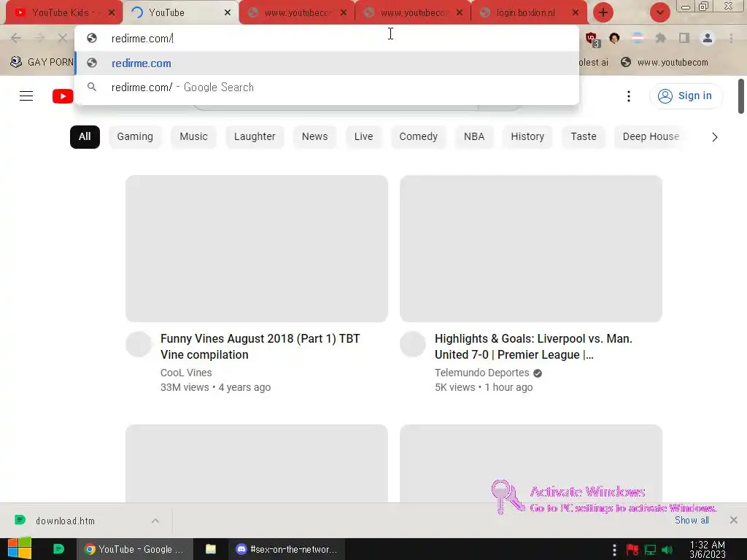747x560 pixels.
Task: Open the Highlights & Goals Liverpool title link
Action: point(533,346)
